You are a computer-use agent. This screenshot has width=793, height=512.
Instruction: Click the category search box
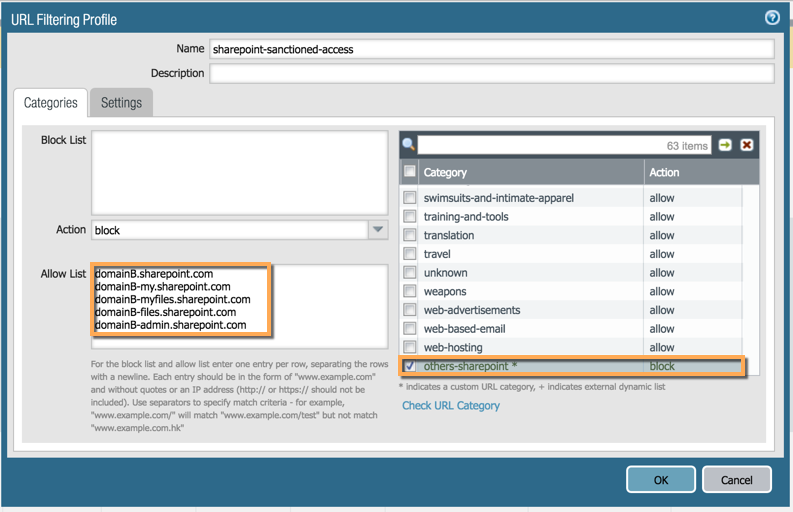click(564, 145)
